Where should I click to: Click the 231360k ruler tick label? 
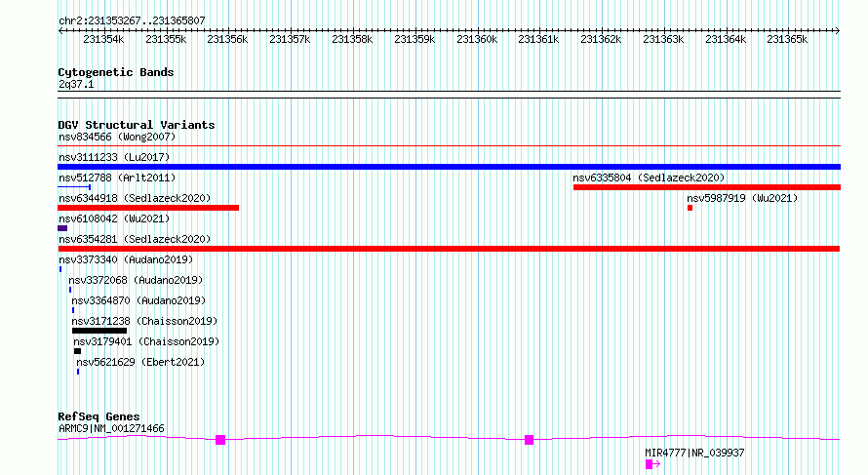pyautogui.click(x=477, y=40)
